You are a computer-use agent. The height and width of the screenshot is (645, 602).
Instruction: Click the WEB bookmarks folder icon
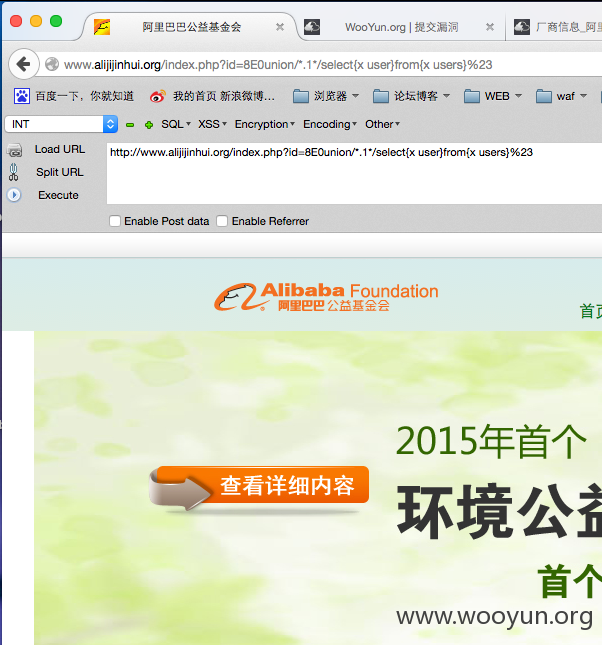tap(472, 96)
